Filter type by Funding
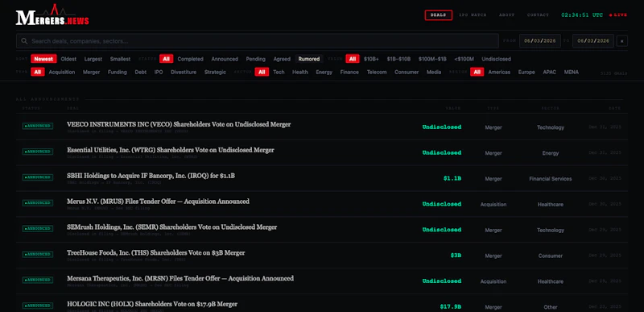Image resolution: width=644 pixels, height=312 pixels. pyautogui.click(x=118, y=72)
